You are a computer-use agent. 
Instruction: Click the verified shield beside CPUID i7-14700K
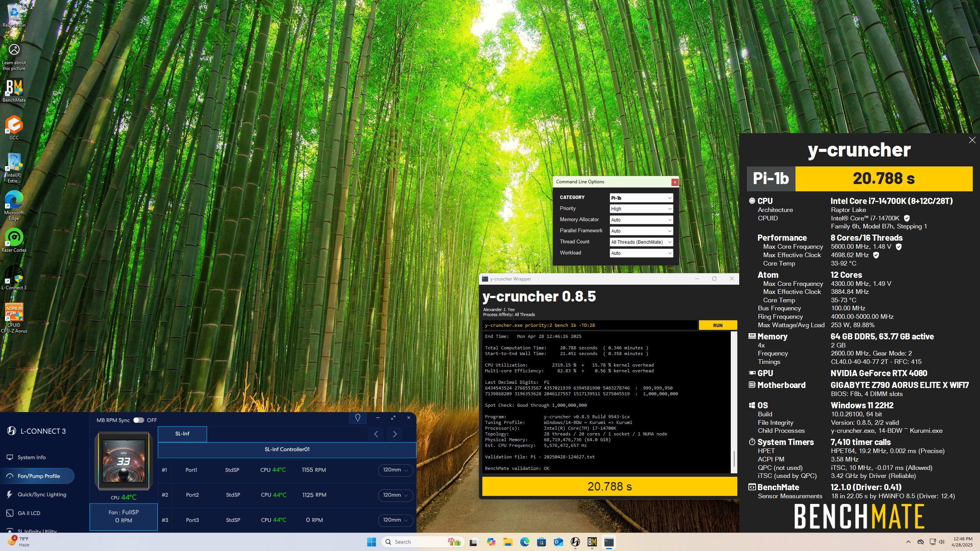[906, 218]
